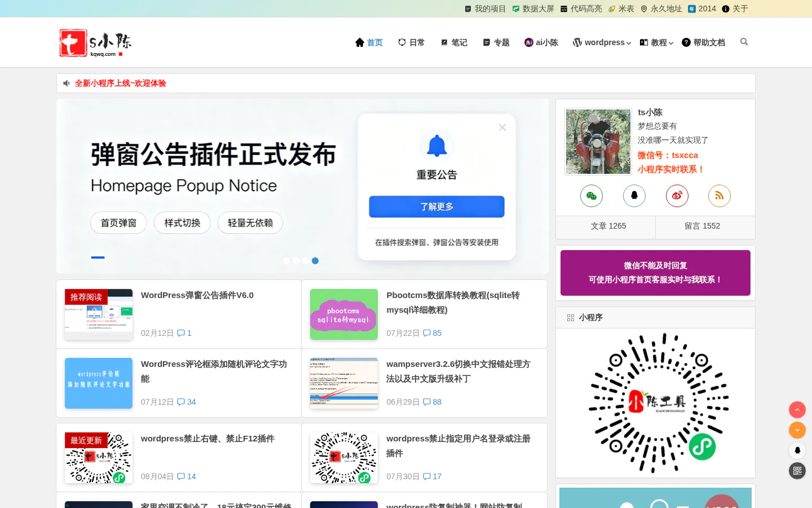Open 2014 link in top bar
Viewport: 812px width, 508px height.
(x=702, y=8)
